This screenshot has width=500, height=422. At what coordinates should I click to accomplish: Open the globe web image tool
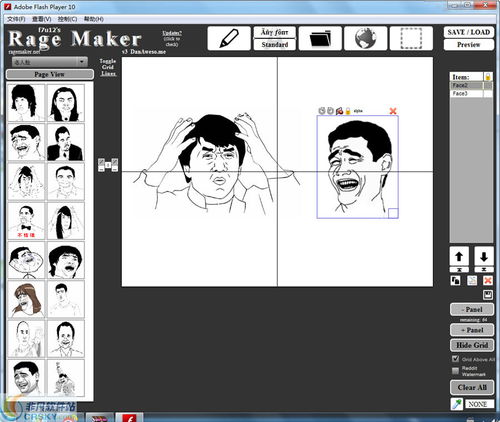(366, 39)
